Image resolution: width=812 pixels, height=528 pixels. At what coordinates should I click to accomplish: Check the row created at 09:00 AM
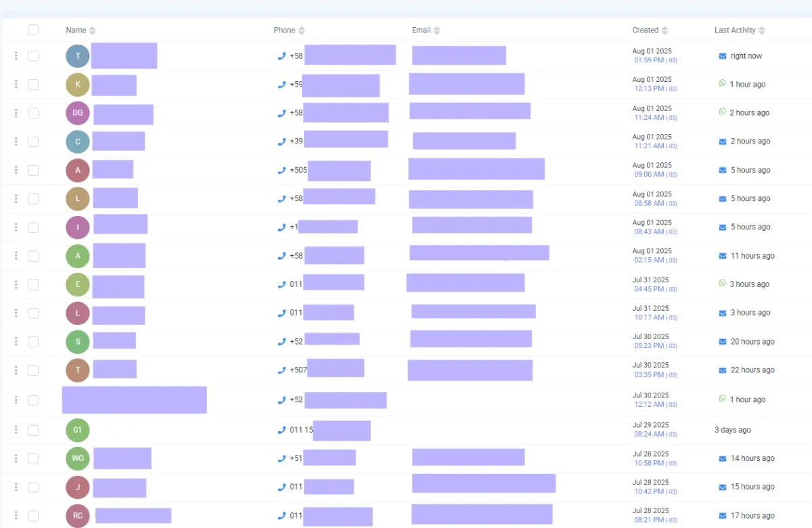click(x=33, y=171)
